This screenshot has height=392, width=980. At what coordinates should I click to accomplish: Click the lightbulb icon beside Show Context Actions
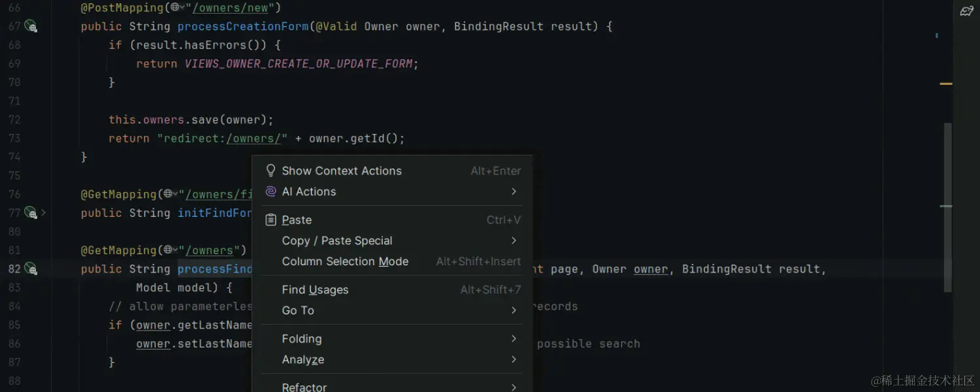click(270, 170)
